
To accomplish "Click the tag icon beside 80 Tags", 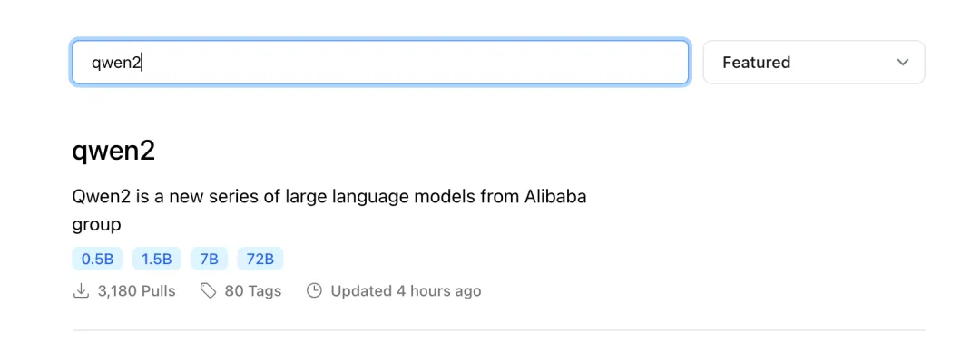I will tap(208, 291).
